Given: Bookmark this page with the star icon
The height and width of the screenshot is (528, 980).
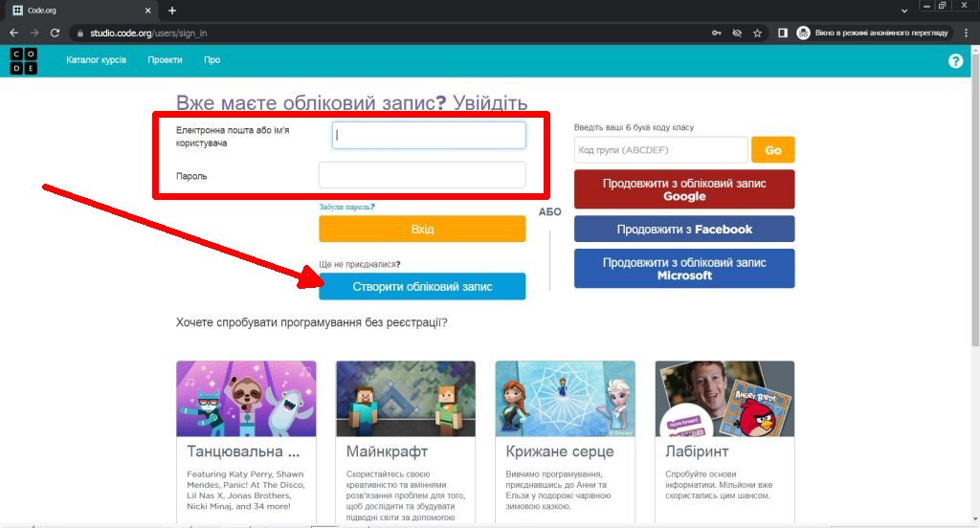Looking at the screenshot, I should click(758, 33).
